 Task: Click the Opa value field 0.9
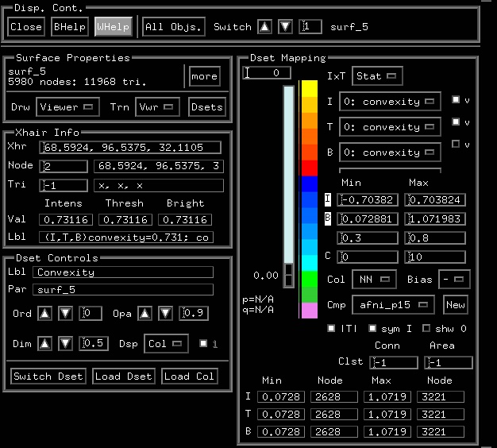(194, 313)
